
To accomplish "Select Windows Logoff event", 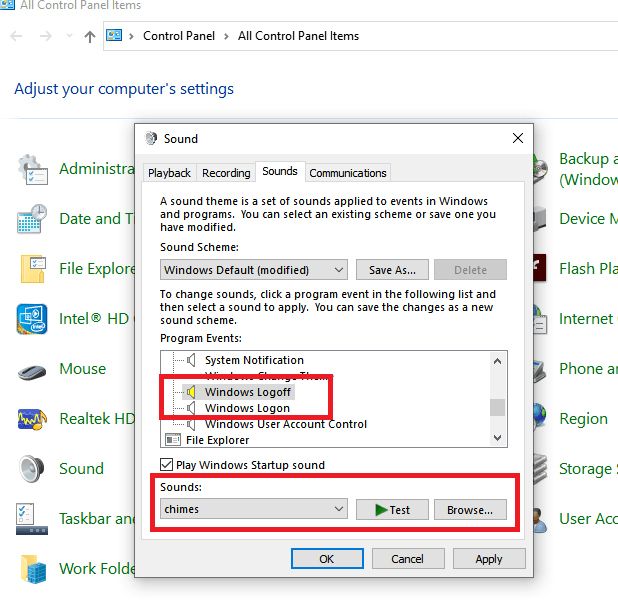I will tap(248, 392).
